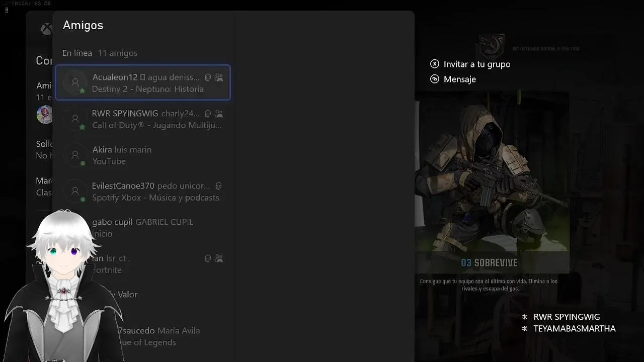Click party group icon on Acualeon12 row

point(219,77)
